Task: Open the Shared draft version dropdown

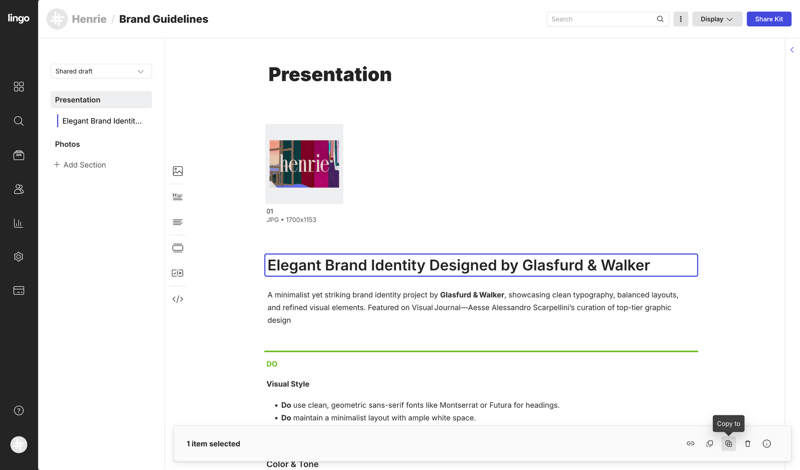Action: click(101, 72)
